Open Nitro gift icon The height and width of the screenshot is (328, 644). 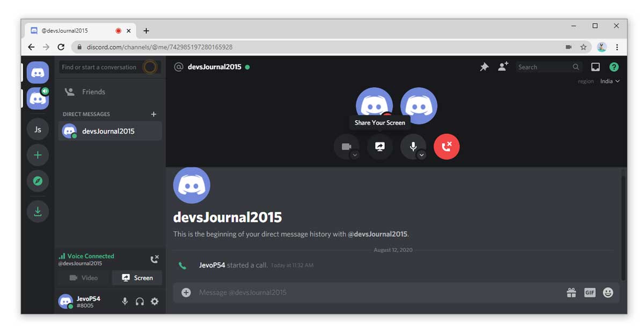[x=571, y=293]
